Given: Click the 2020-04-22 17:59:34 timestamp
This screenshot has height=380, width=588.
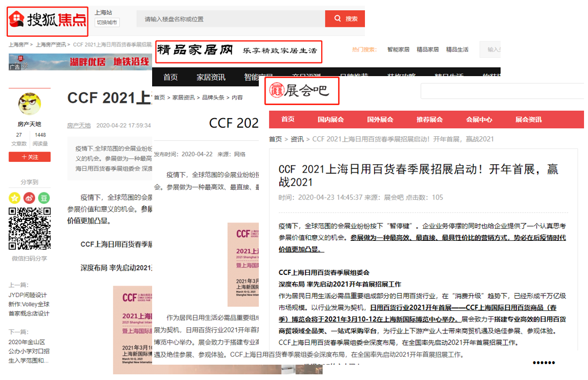Looking at the screenshot, I should (x=123, y=126).
